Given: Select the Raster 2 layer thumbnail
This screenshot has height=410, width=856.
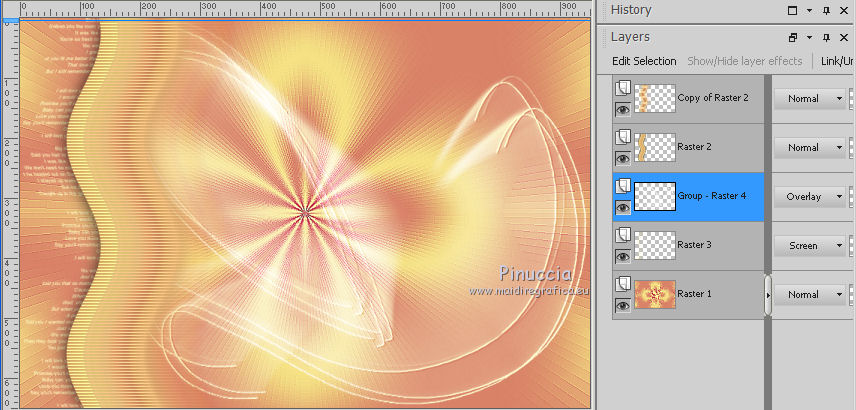Looking at the screenshot, I should (x=655, y=147).
